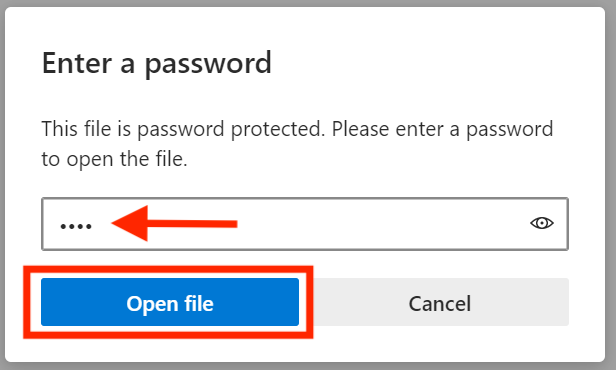Toggle password visibility on
616x370 pixels.
pos(542,223)
